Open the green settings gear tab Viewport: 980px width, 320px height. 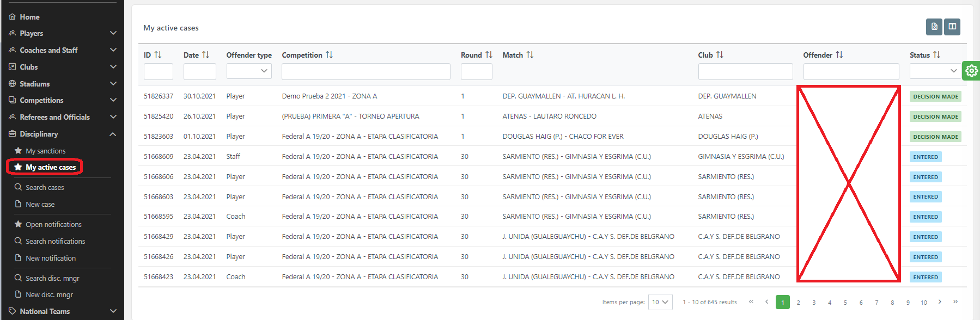(971, 71)
